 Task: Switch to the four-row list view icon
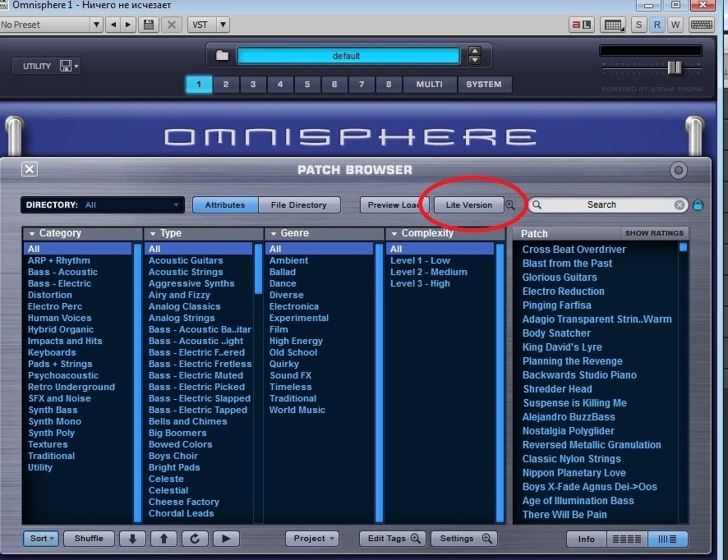[x=627, y=539]
